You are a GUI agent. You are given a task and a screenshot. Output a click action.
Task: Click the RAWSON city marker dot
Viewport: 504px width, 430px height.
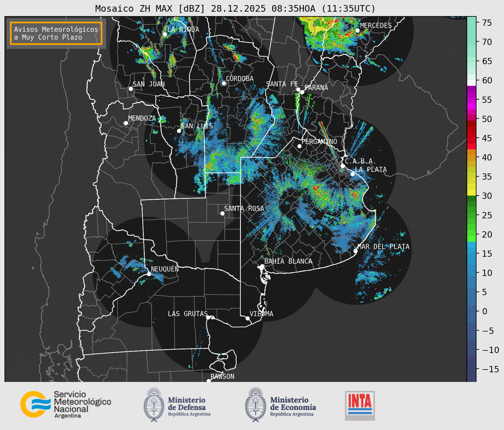209,381
